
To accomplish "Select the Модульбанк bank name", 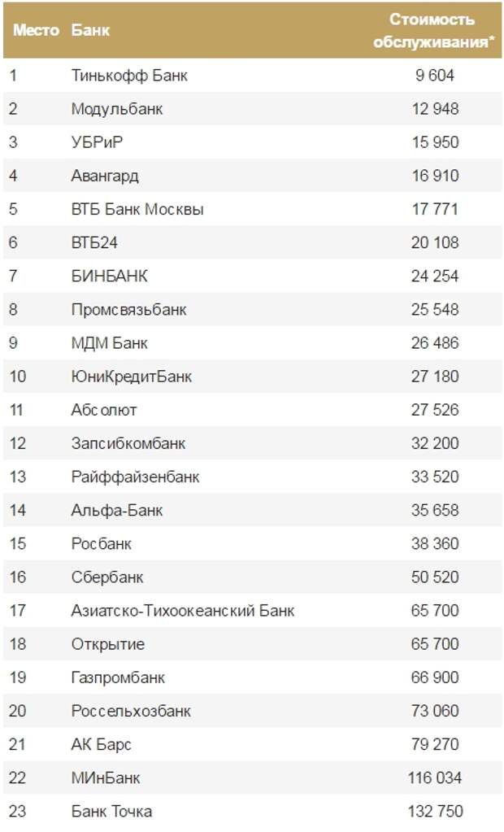I will (117, 109).
